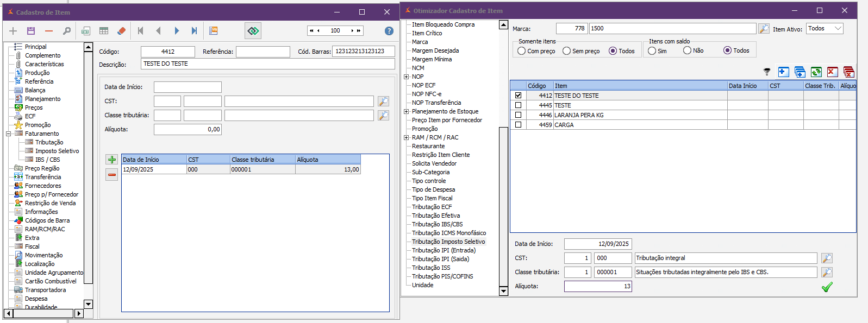This screenshot has height=323, width=868.
Task: Open the grid table view icon
Action: click(104, 31)
